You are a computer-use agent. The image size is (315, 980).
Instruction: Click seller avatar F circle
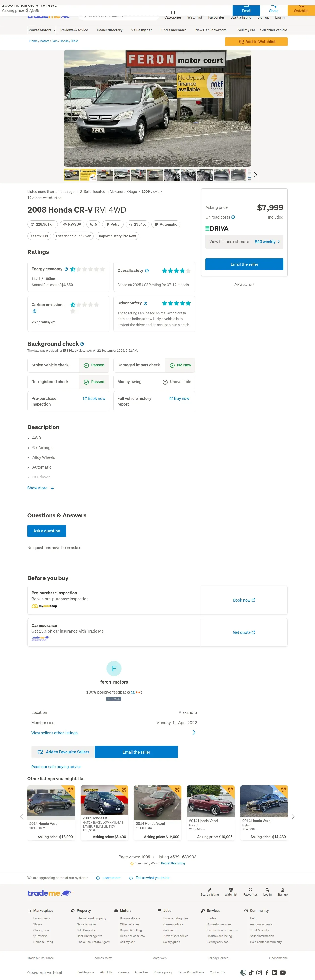click(x=114, y=668)
